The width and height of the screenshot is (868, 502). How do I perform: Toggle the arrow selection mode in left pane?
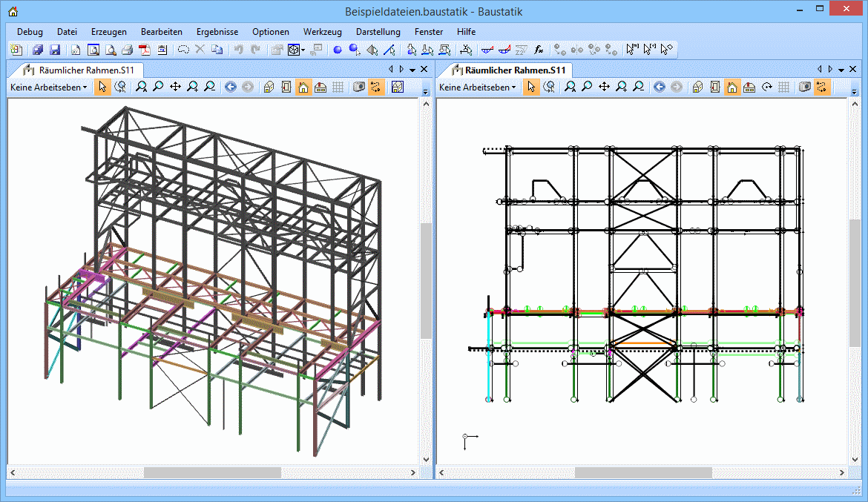point(102,87)
